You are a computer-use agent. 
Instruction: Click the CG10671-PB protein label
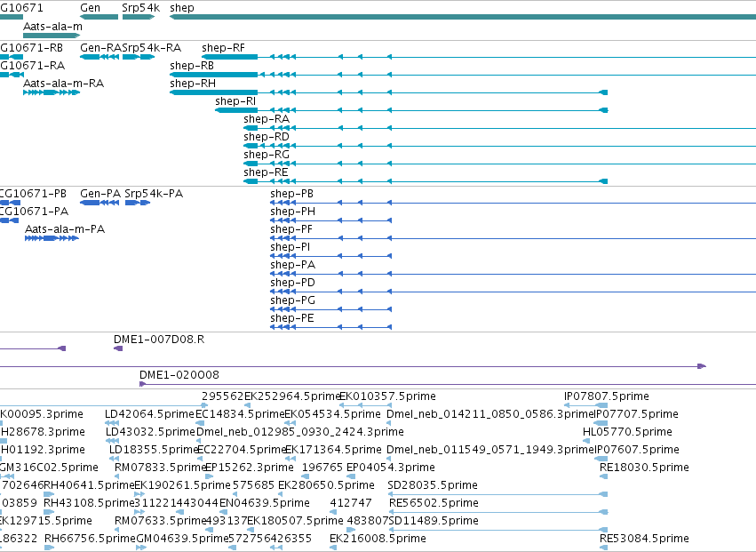coord(33,194)
